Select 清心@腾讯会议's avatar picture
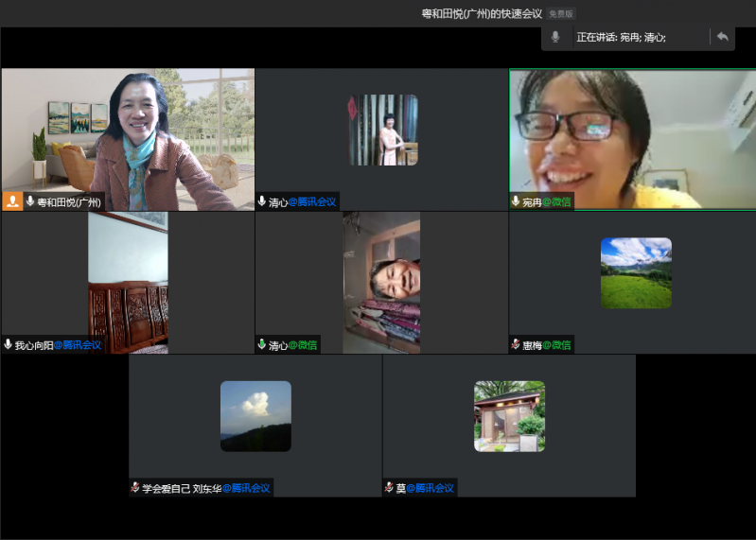756x540 pixels. 382,130
